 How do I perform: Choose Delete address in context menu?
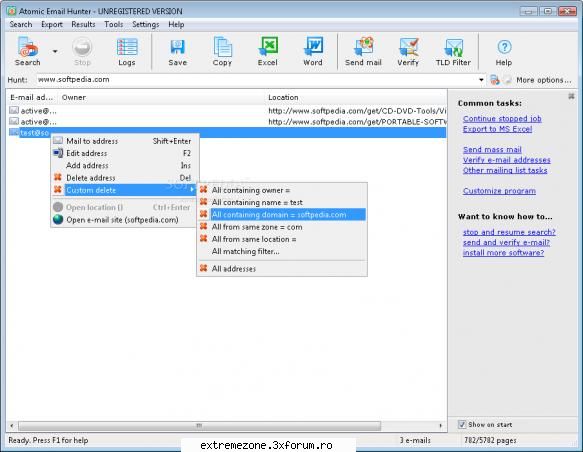tap(123, 178)
